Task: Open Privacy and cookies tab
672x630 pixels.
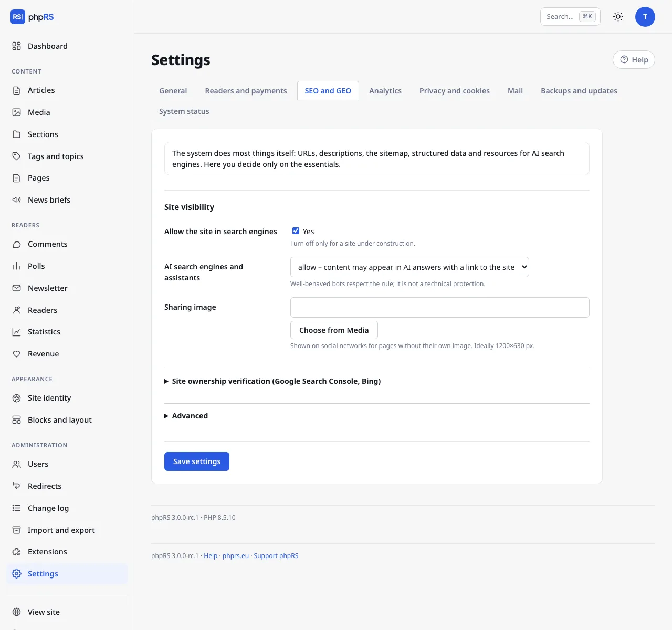Action: pyautogui.click(x=455, y=91)
